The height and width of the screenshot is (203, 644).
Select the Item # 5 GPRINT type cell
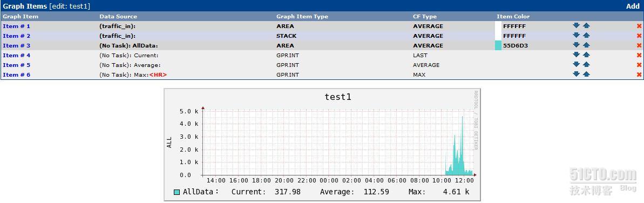click(x=288, y=65)
